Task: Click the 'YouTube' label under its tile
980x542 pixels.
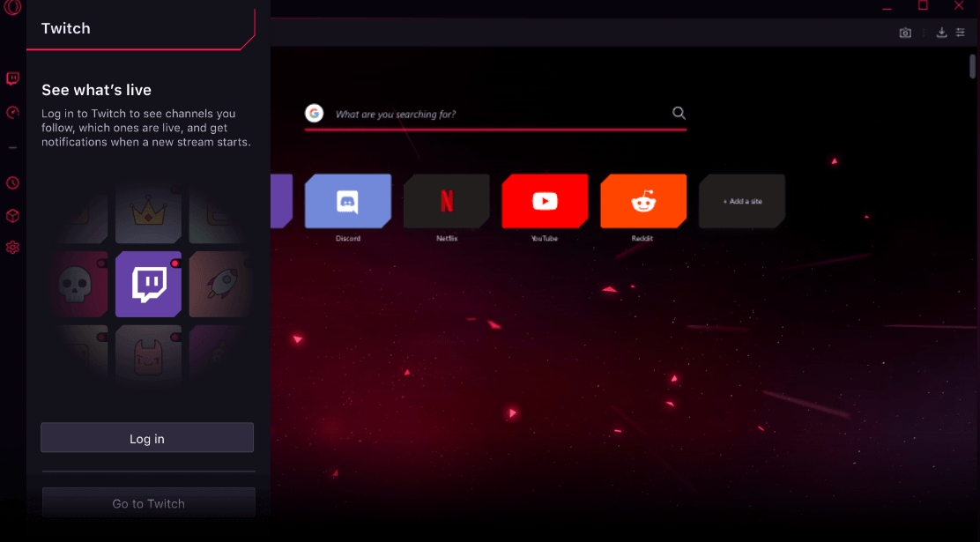Action: pos(545,238)
